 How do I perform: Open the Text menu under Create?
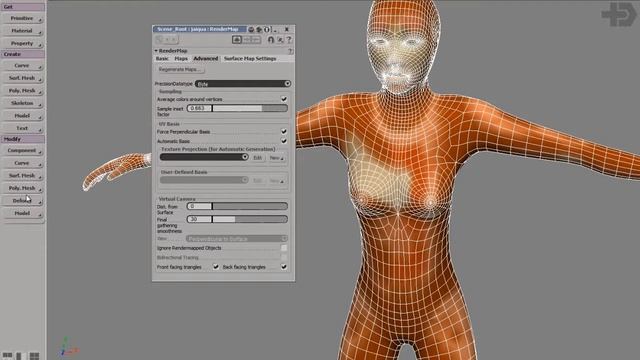(x=22, y=128)
